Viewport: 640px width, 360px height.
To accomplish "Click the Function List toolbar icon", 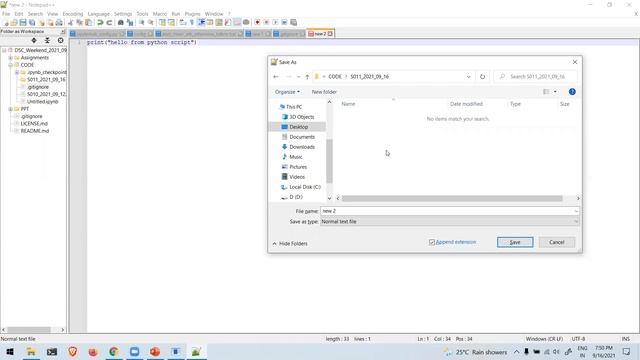I will click(228, 22).
